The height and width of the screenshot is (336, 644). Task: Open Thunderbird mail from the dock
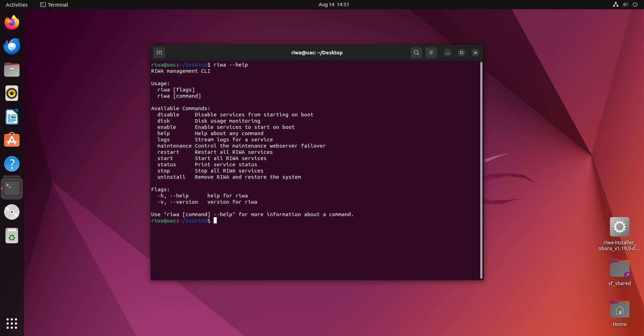[12, 46]
